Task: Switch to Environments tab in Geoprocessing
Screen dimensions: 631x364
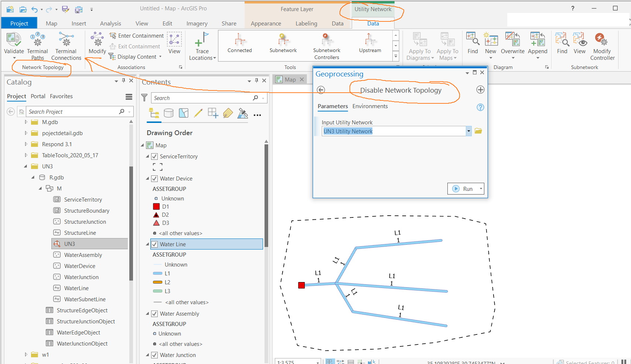Action: [370, 106]
